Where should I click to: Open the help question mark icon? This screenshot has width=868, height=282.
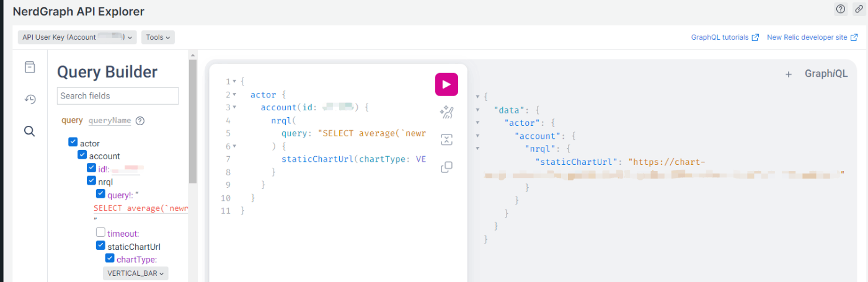[x=840, y=9]
